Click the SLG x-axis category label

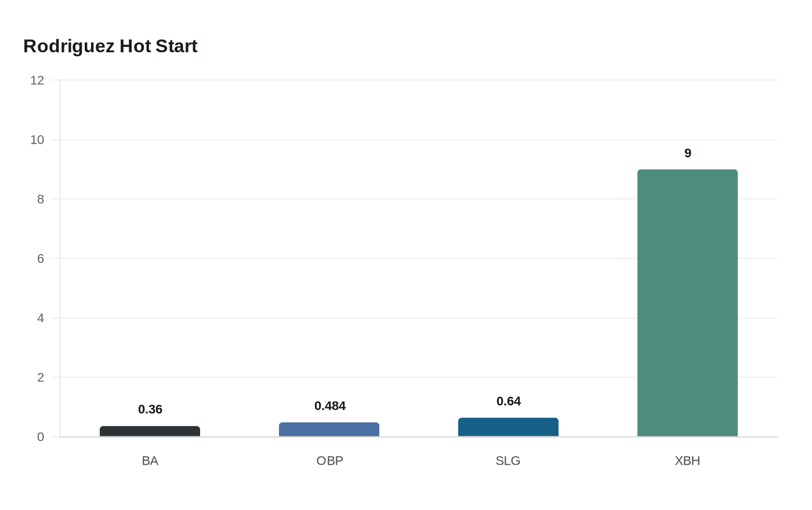[x=508, y=461]
